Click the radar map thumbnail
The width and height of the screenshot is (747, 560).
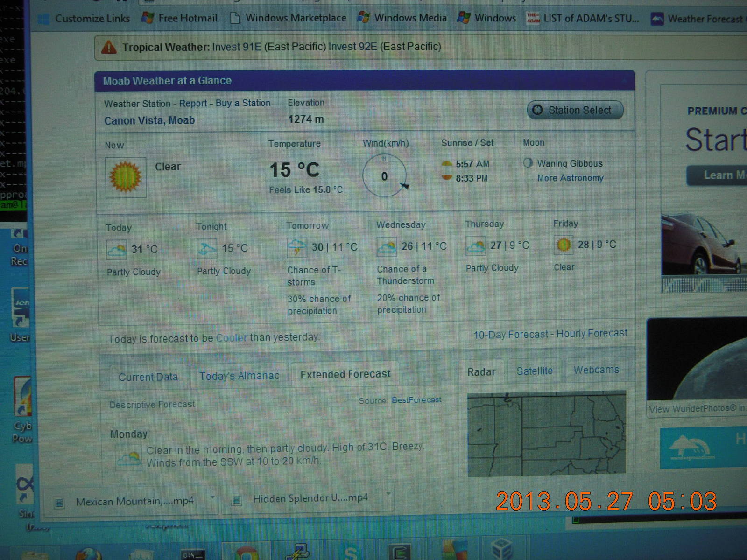546,434
